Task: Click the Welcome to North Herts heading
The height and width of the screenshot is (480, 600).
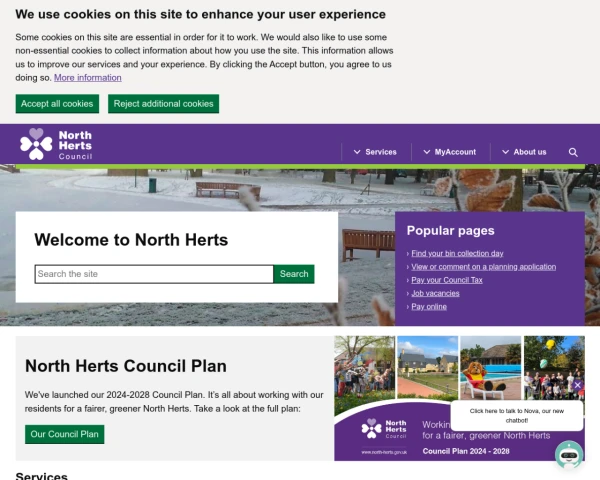Action: 131,240
